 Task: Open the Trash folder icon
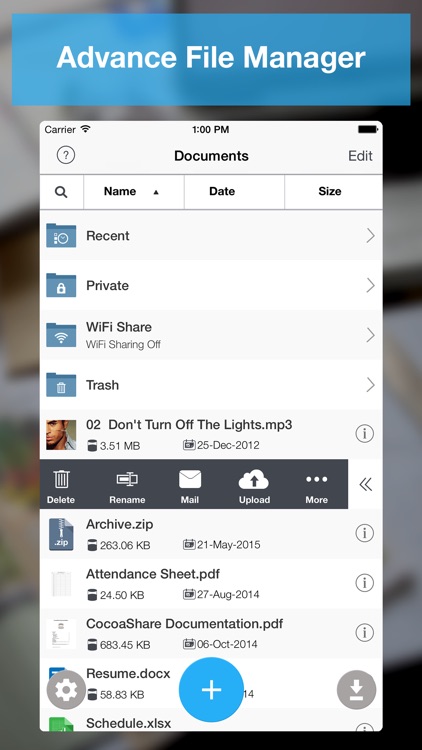coord(61,385)
